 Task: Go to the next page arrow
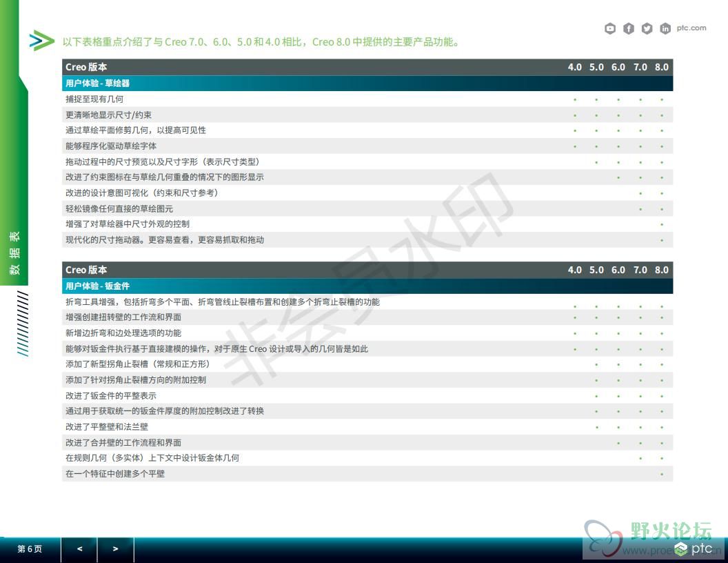point(116,549)
